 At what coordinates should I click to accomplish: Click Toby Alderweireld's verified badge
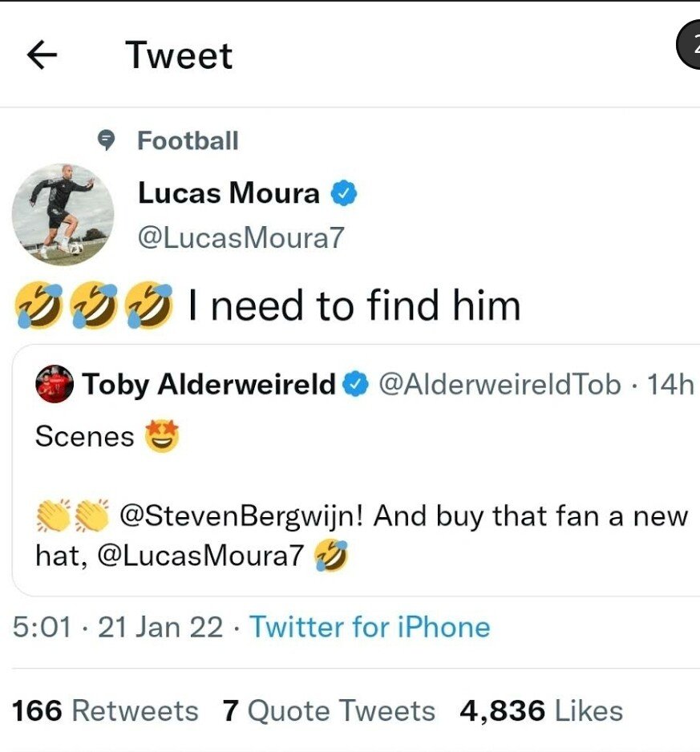355,386
